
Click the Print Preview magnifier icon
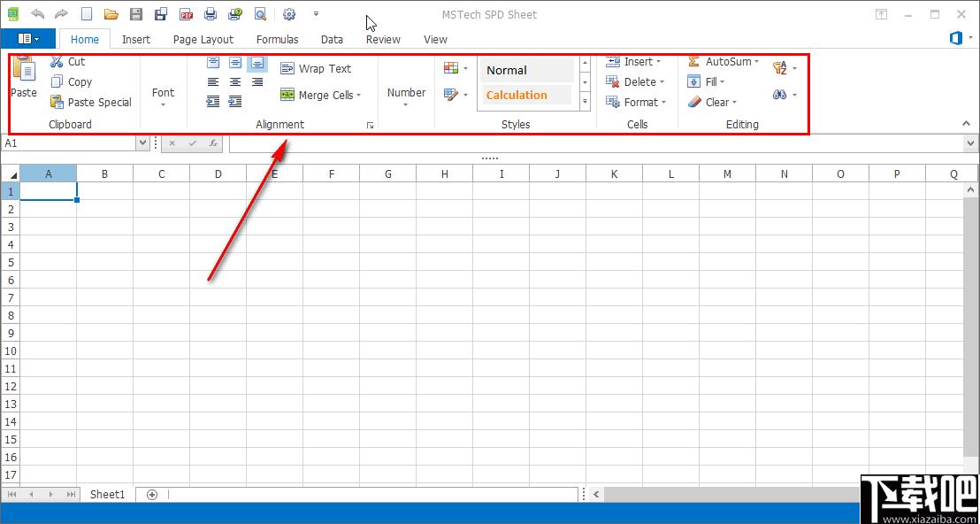(x=261, y=14)
